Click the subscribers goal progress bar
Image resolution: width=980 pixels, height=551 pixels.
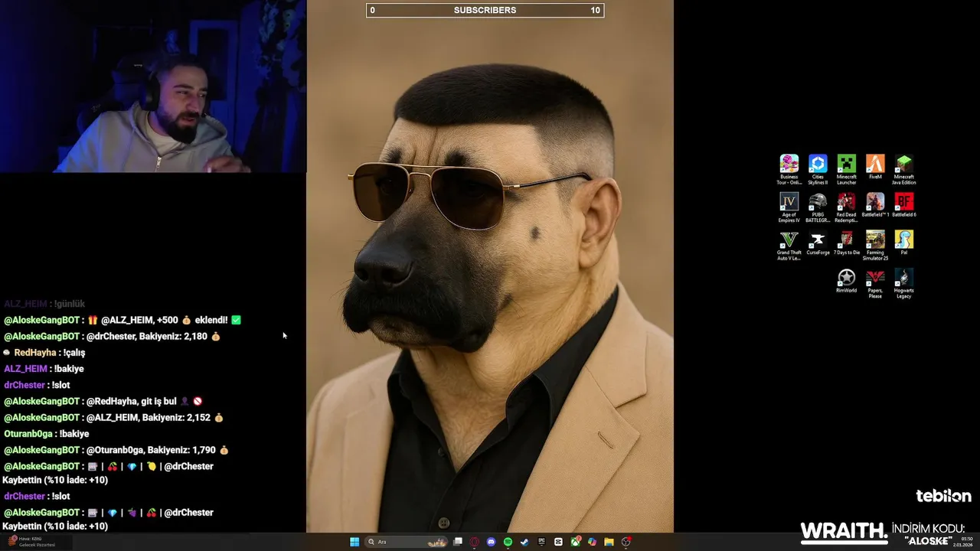485,10
